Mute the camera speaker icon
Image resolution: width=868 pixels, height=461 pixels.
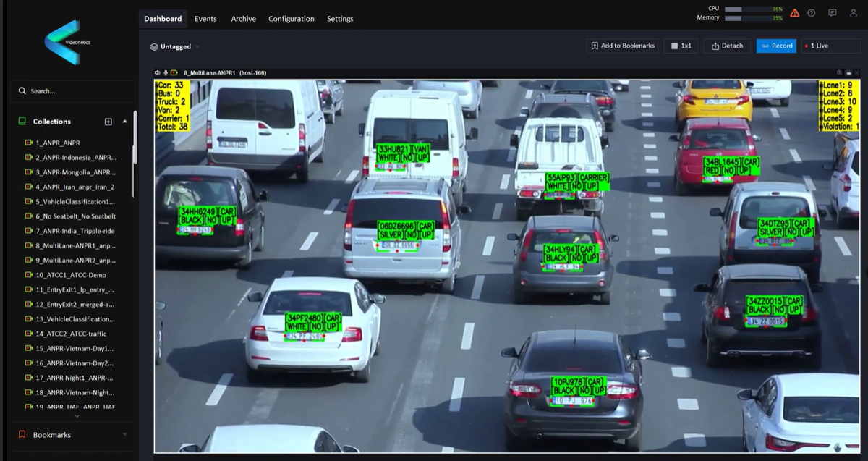coord(158,73)
